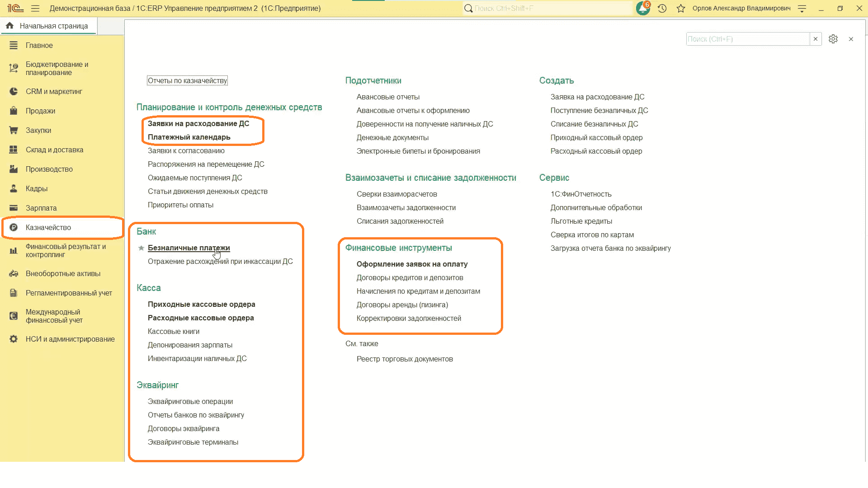Open the 1C main menu logo
The width and height of the screenshot is (868, 488).
point(15,8)
